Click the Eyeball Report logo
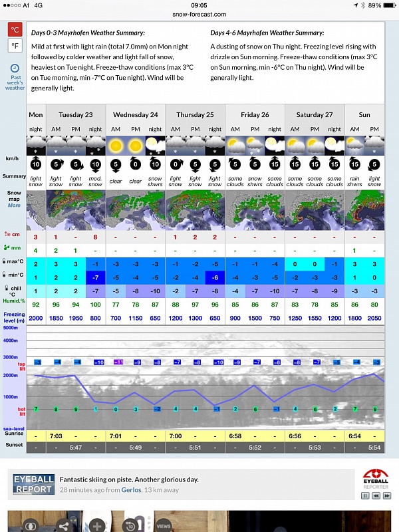 click(x=34, y=484)
